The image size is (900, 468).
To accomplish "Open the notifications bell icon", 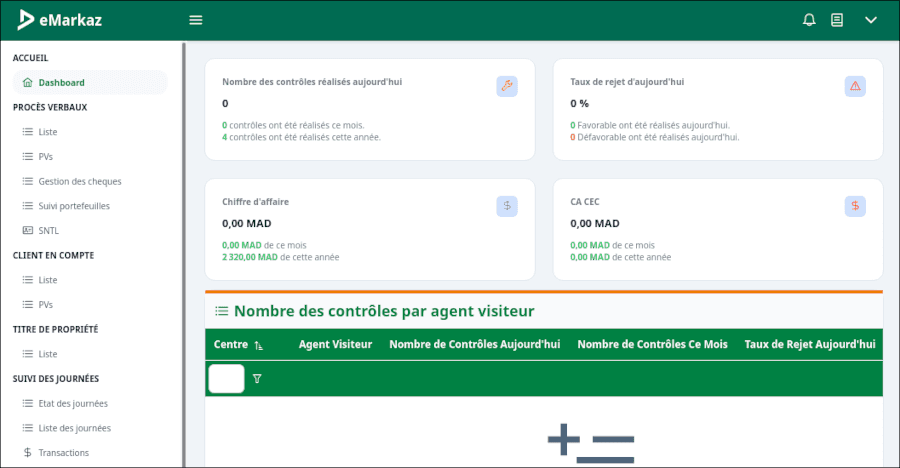I will 809,20.
